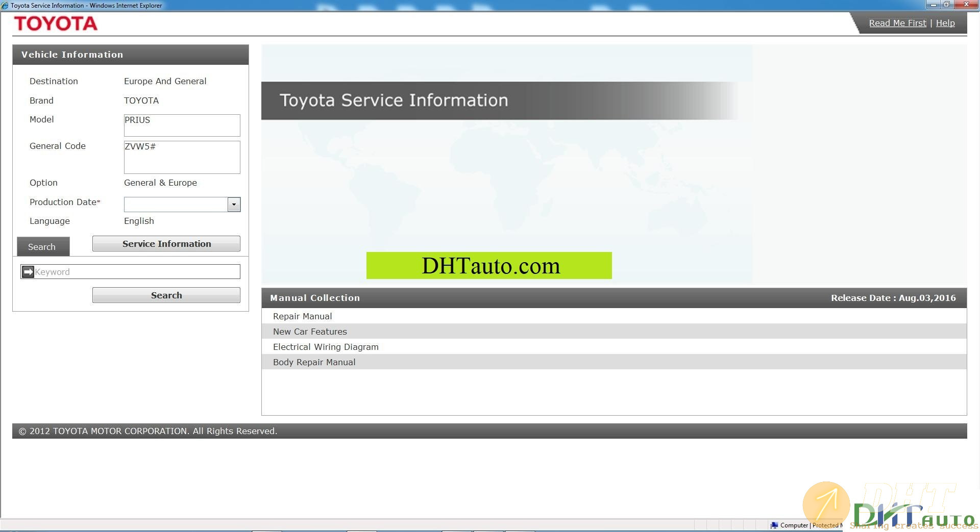This screenshot has width=980, height=532.
Task: Switch to the Search tab
Action: tap(42, 247)
